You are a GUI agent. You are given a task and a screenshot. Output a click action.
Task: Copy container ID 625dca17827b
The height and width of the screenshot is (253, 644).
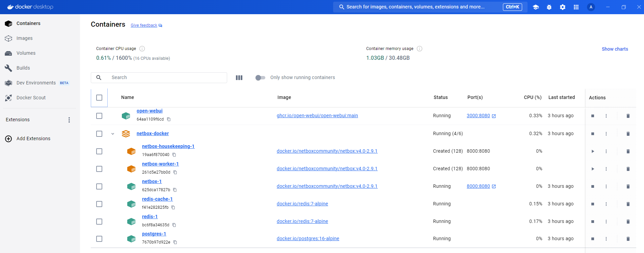tap(175, 190)
